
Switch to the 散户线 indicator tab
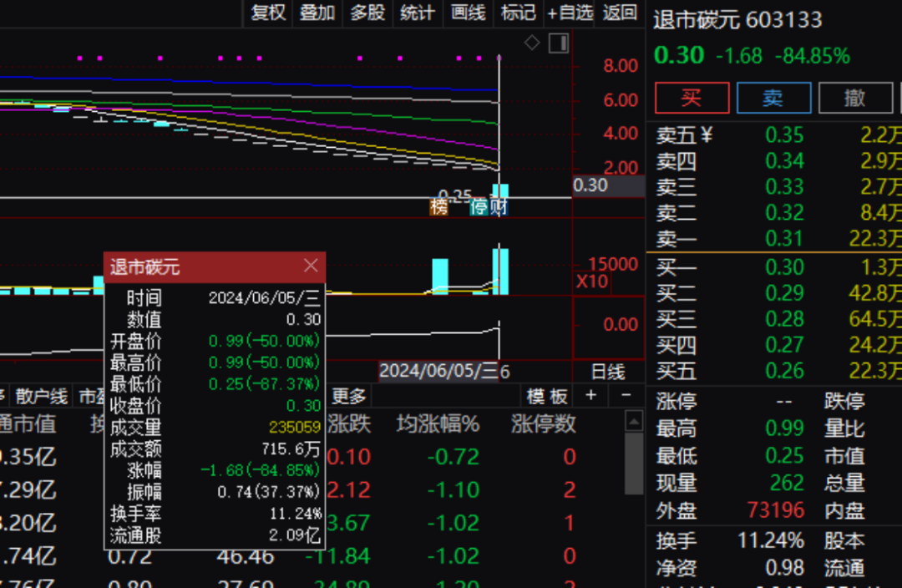pos(42,397)
